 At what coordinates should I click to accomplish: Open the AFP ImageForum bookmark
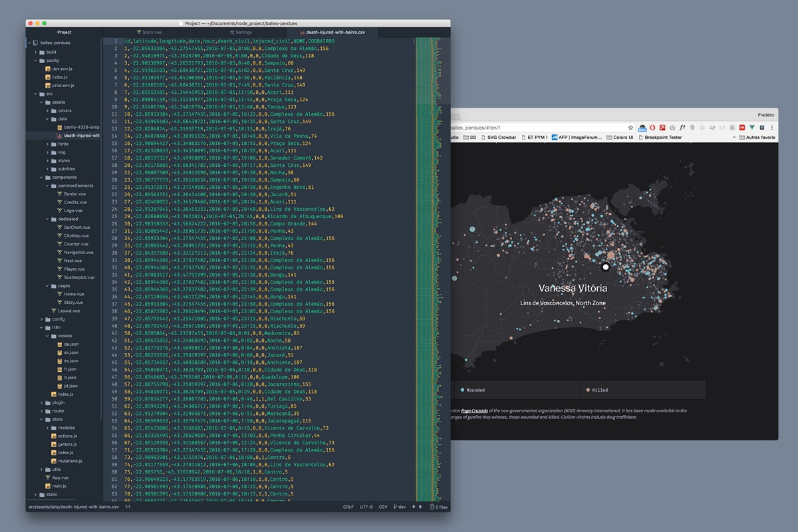coord(577,138)
